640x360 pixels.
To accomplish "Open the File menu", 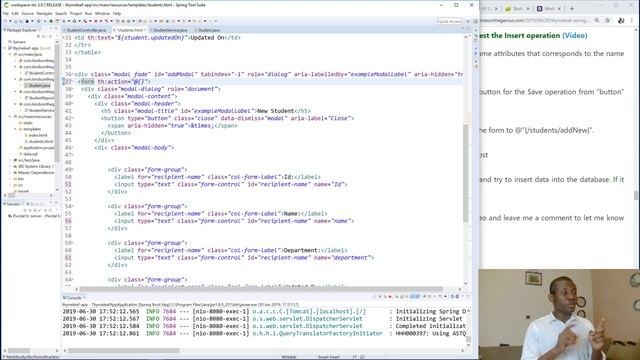I will 6,13.
